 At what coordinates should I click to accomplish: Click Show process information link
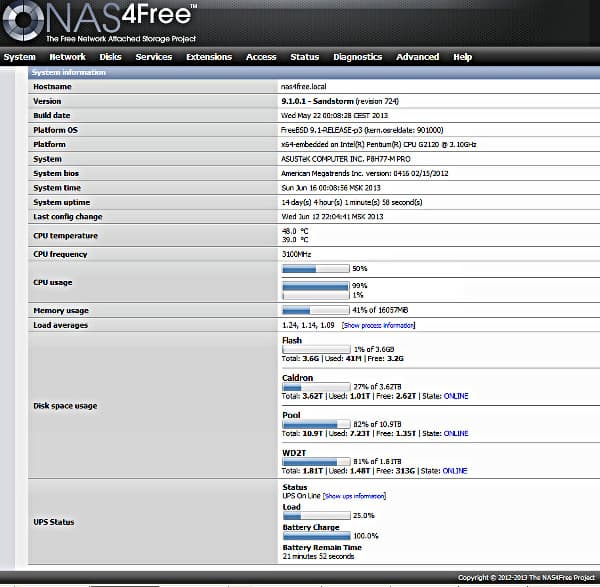pos(378,325)
